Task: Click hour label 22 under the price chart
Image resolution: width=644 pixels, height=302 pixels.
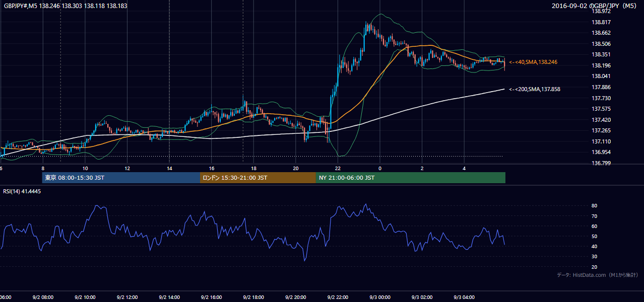Action: click(338, 168)
